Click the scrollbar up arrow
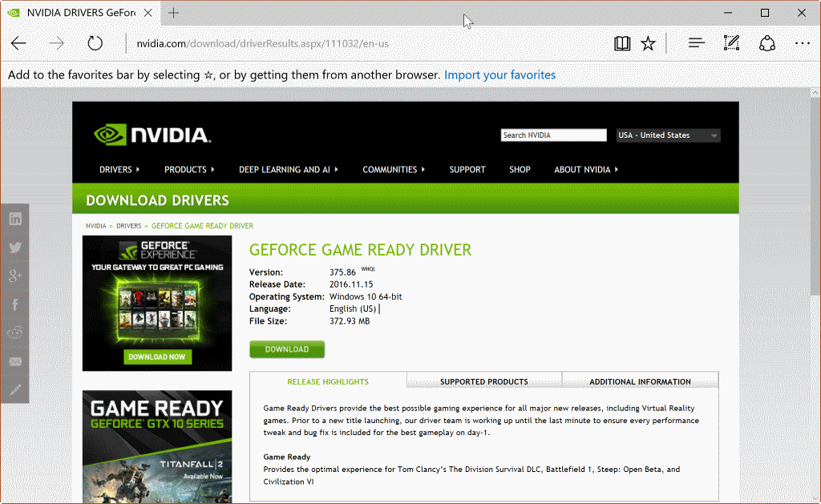 coord(815,93)
